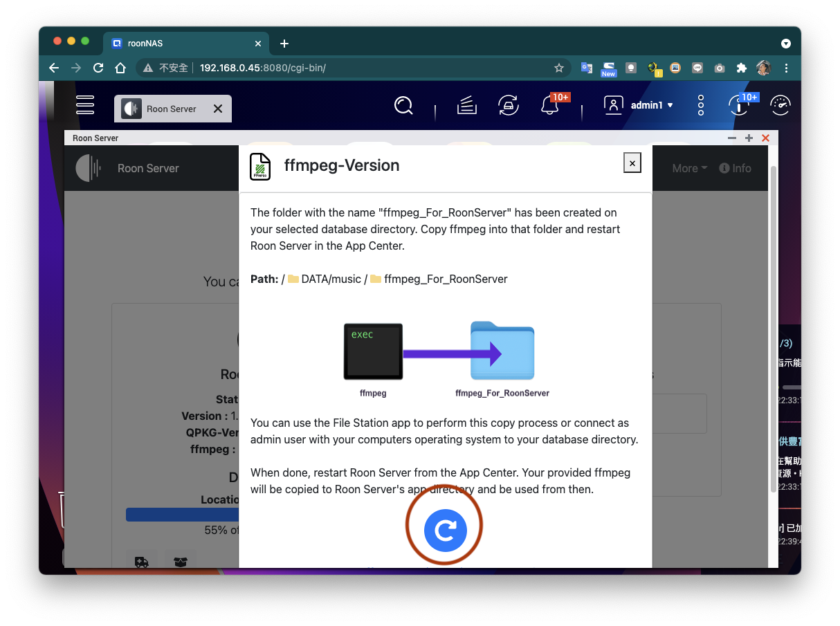Open the background tasks icon in QNAP toolbar
Viewport: 840px width, 626px height.
467,106
